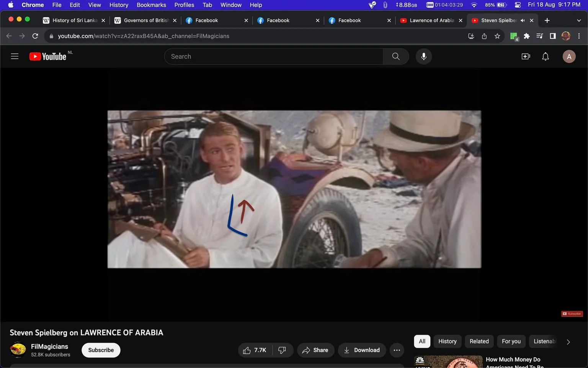Bookmark page with star icon
Image resolution: width=588 pixels, height=368 pixels.
click(x=497, y=36)
